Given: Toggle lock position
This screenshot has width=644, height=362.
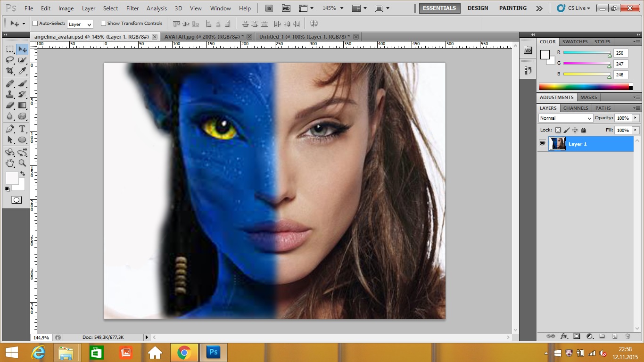Looking at the screenshot, I should (575, 130).
